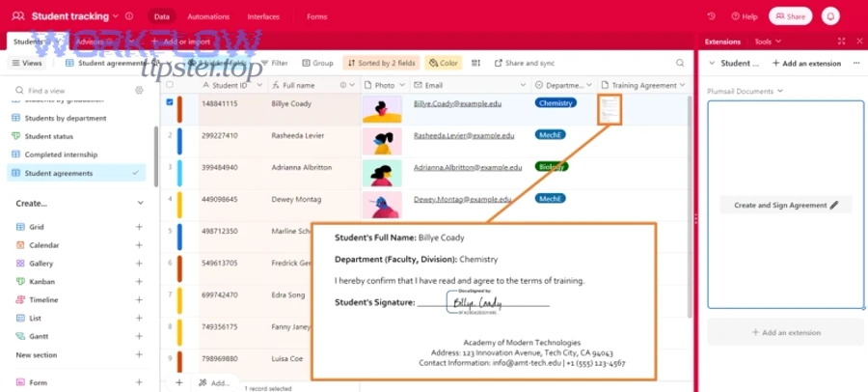The image size is (868, 392).
Task: Open the Color options button
Action: click(x=443, y=63)
